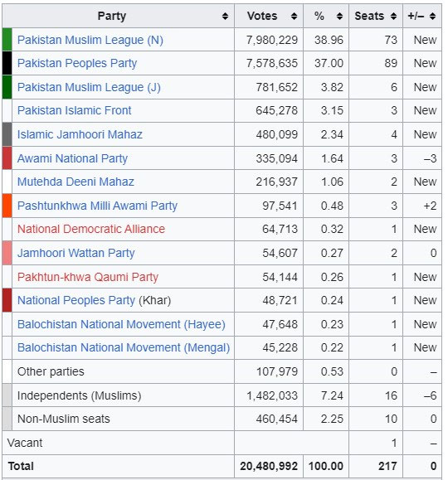448x480 pixels.
Task: Click orange swatch beside Pashtunkhwa Milli Awami Party
Action: (x=7, y=206)
